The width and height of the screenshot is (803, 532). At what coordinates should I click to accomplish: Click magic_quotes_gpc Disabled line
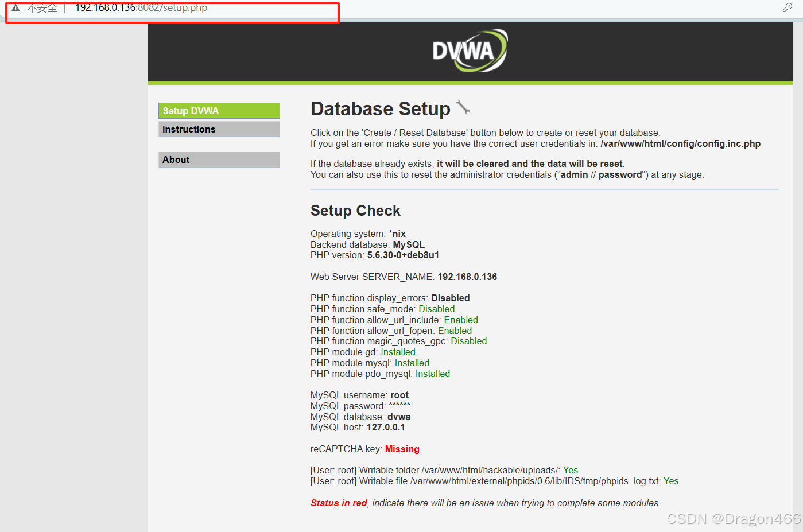coord(398,341)
